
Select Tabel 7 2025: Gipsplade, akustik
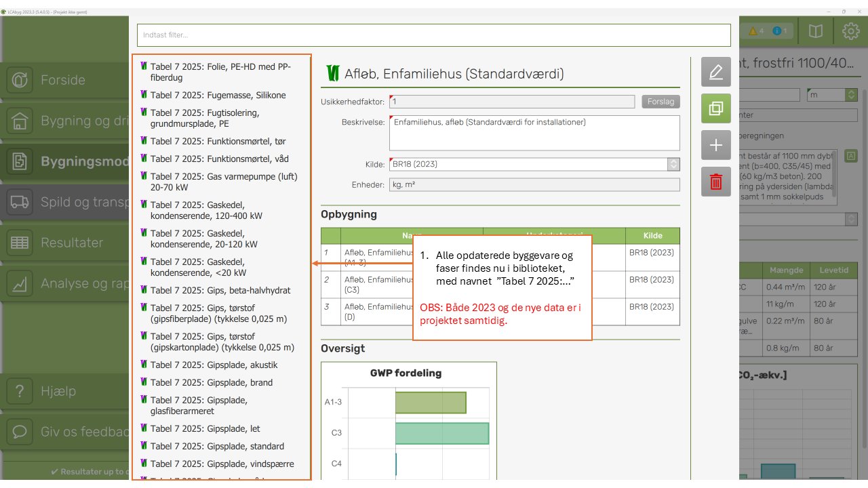click(x=214, y=365)
